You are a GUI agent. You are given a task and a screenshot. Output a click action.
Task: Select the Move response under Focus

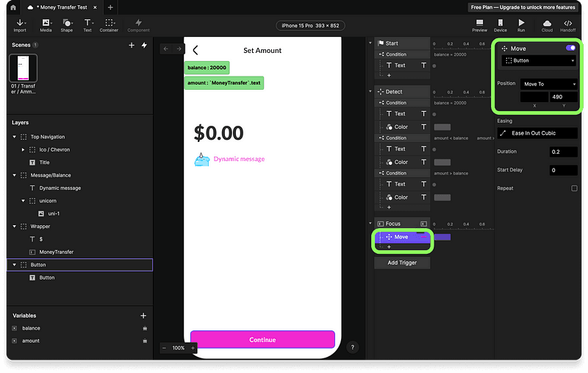click(x=402, y=237)
